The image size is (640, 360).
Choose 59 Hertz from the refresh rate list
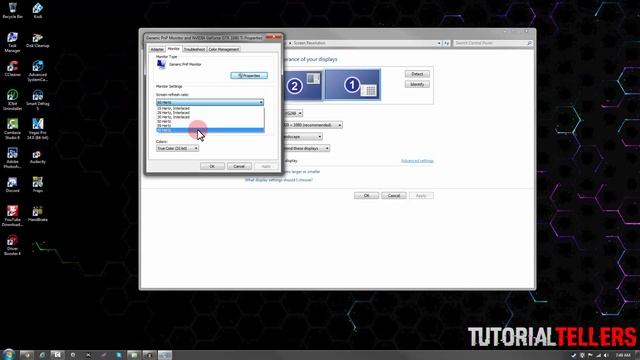tap(210, 126)
